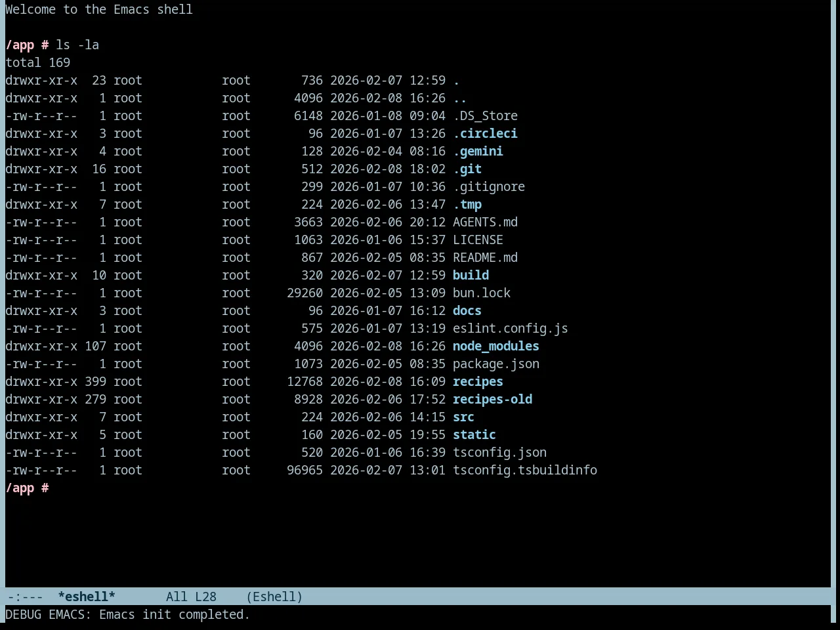Click the .circleci directory name
Viewport: 840px width, 630px height.
485,133
